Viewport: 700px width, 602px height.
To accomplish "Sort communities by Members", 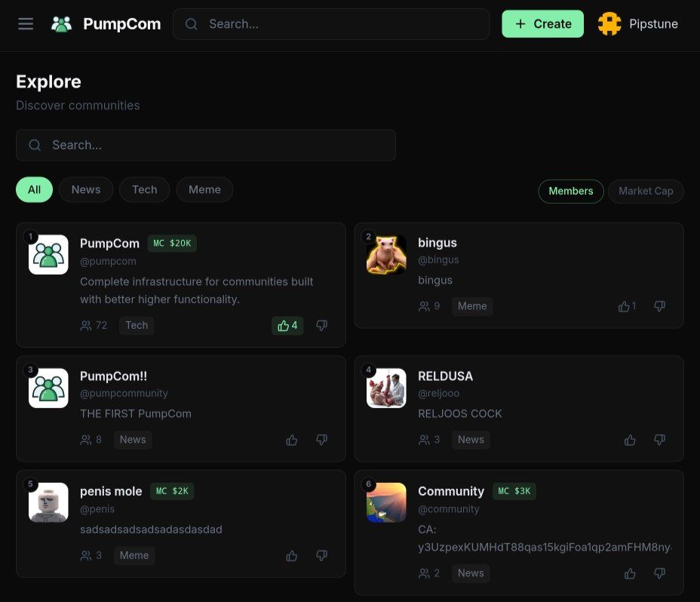I will coord(570,191).
